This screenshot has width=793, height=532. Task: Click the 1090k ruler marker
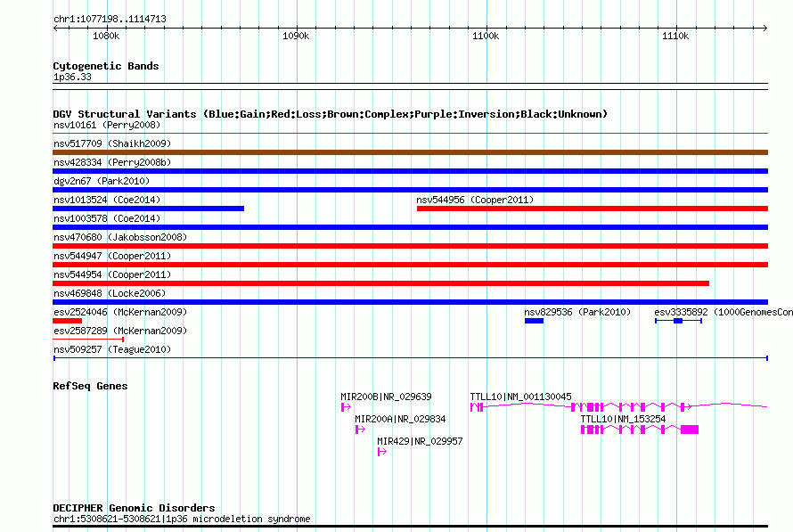coord(296,36)
